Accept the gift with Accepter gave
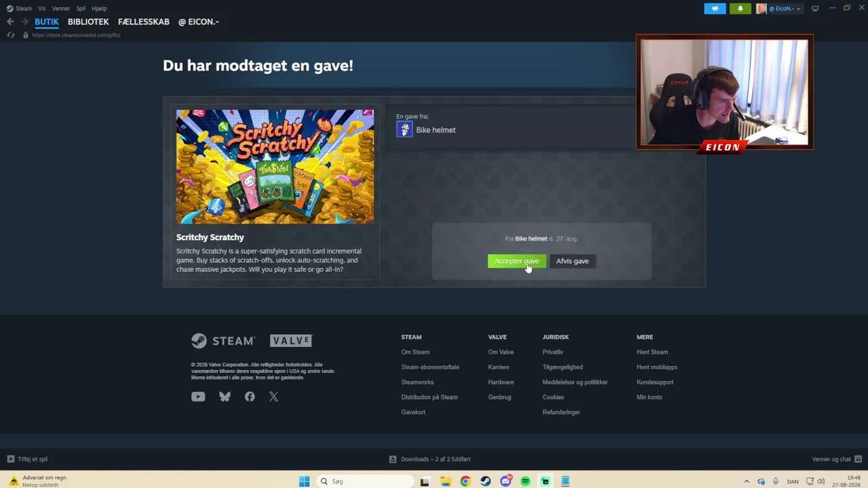The height and width of the screenshot is (488, 868). (x=517, y=261)
